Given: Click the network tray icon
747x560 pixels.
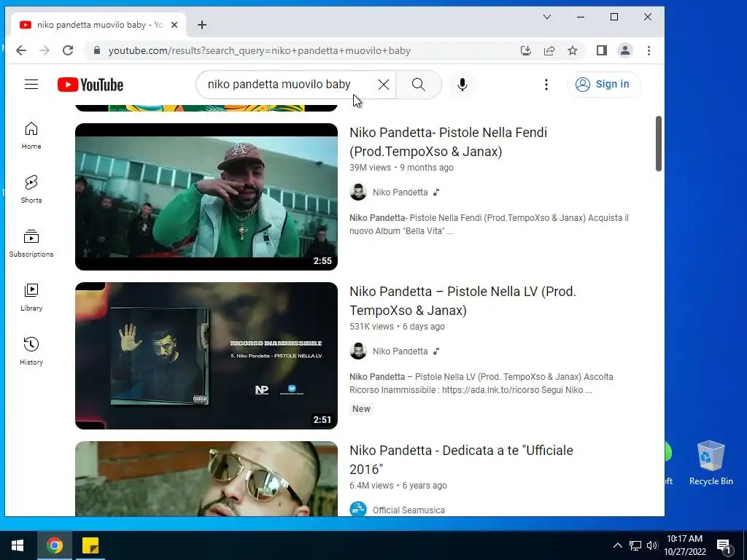Looking at the screenshot, I should (635, 545).
